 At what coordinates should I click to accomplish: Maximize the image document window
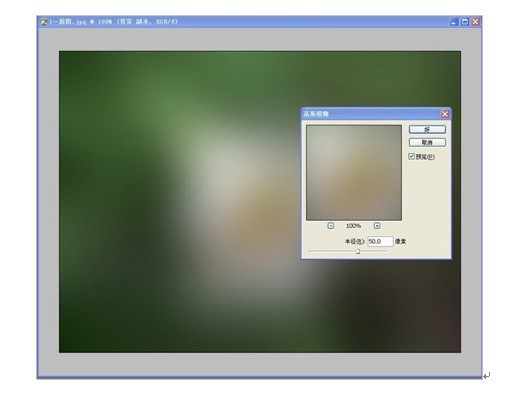pos(465,22)
